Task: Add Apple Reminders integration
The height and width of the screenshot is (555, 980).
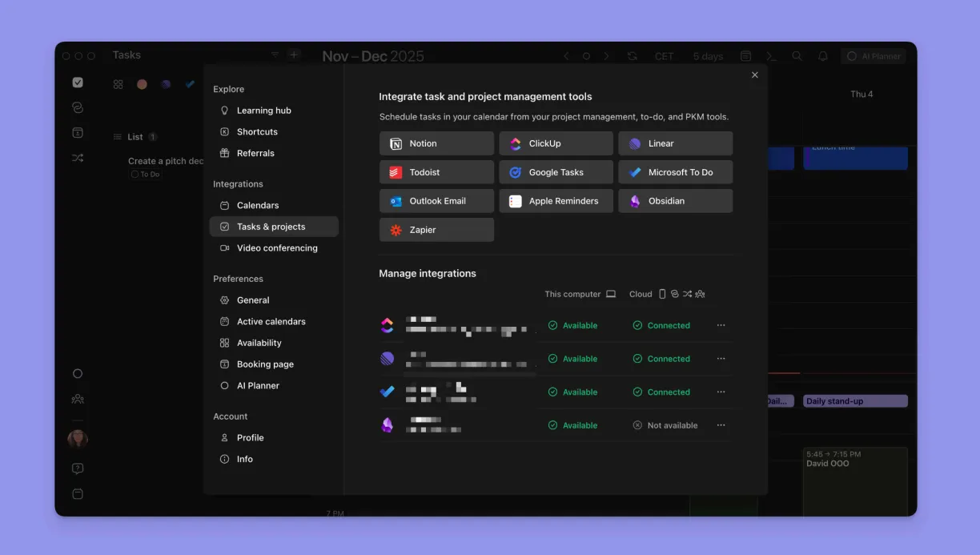Action: (x=556, y=201)
